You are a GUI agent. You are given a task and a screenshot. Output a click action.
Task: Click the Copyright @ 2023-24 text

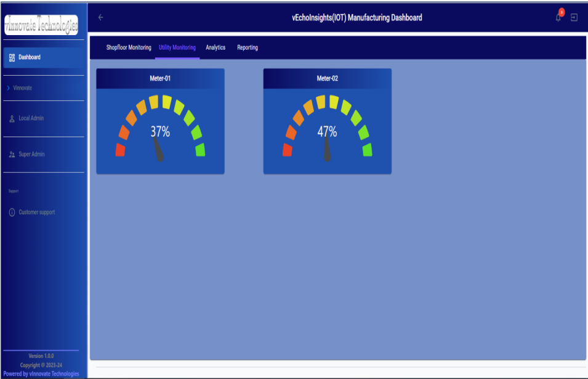point(41,365)
